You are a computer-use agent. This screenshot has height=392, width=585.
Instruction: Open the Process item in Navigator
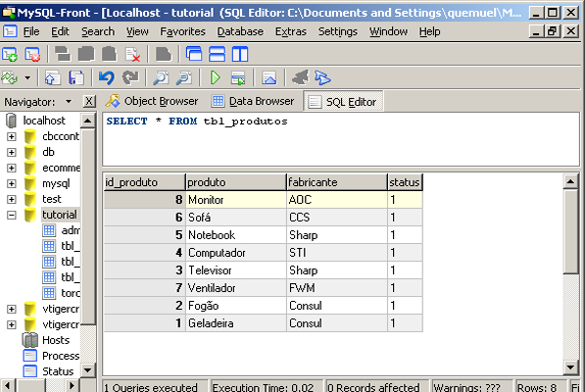[x=61, y=356]
